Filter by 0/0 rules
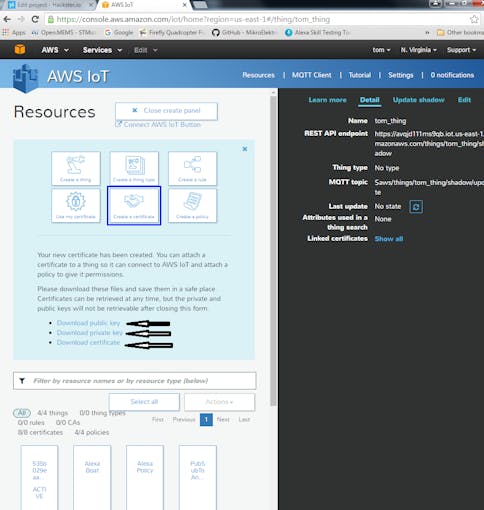Screen dimensions: 484x510 point(31,422)
